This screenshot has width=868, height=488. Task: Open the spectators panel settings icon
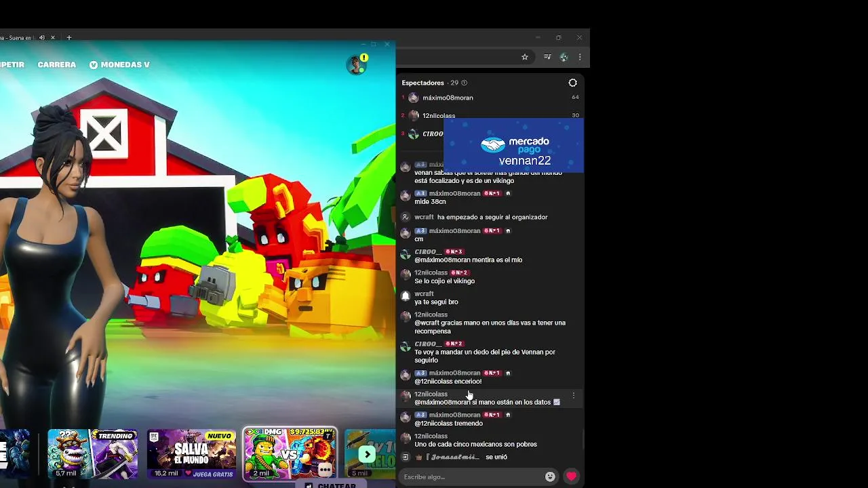click(572, 83)
